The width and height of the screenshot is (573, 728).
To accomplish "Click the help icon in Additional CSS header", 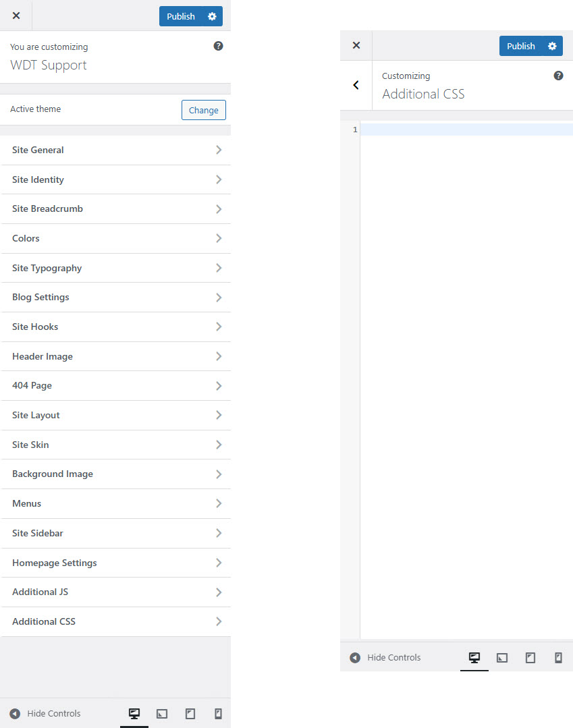I will coord(558,76).
